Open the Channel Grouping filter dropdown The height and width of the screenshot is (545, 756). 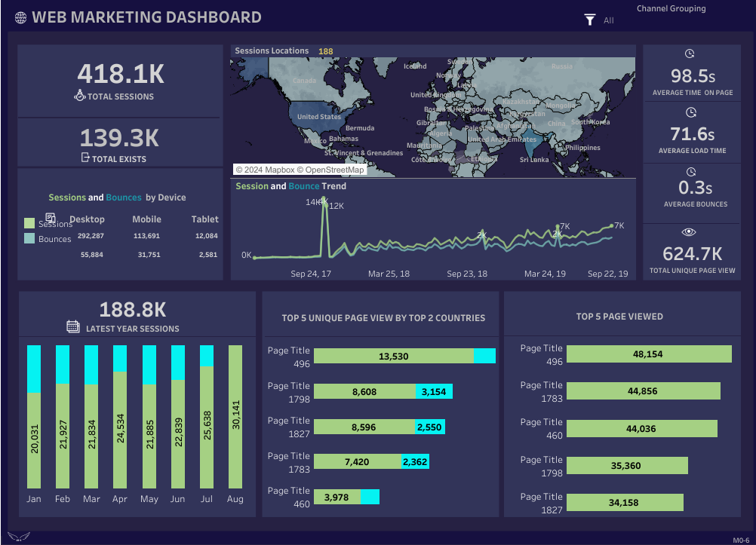[x=671, y=8]
